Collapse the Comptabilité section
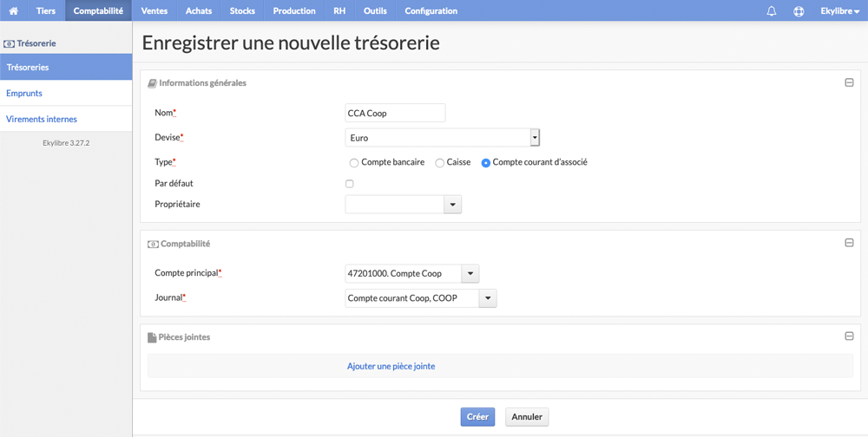This screenshot has width=868, height=437. coord(849,242)
